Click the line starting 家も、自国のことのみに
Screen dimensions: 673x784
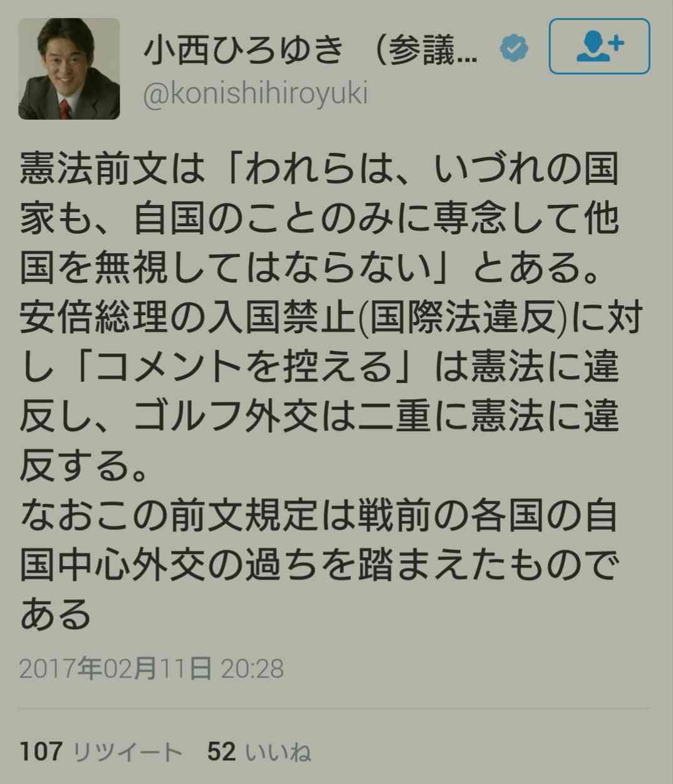320,220
